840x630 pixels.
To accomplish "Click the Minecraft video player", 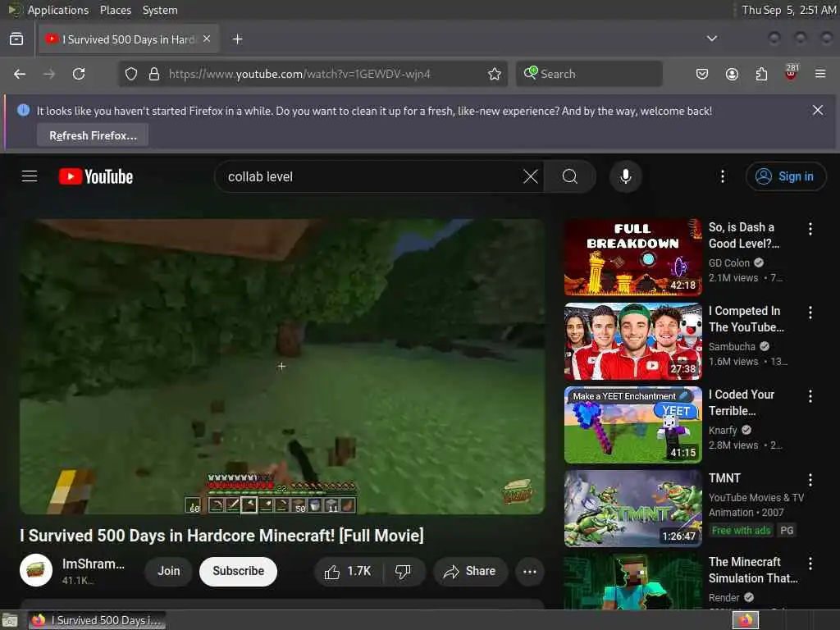I will click(x=282, y=367).
